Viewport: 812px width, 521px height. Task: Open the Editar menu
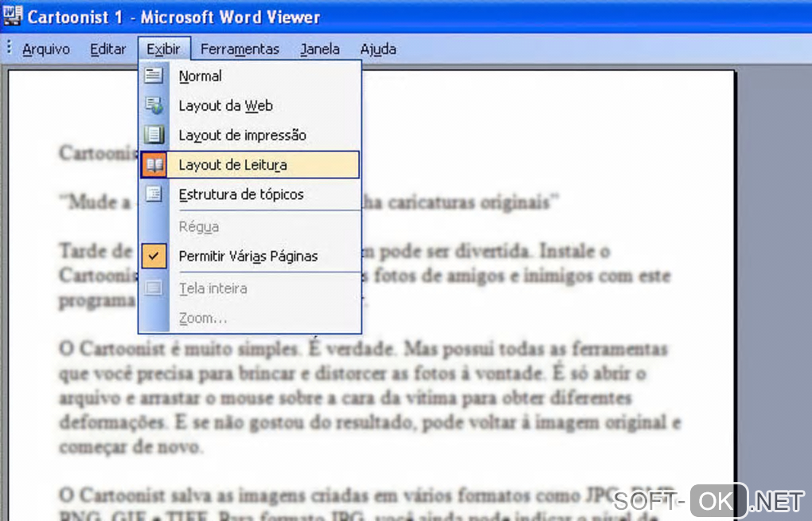pos(107,49)
